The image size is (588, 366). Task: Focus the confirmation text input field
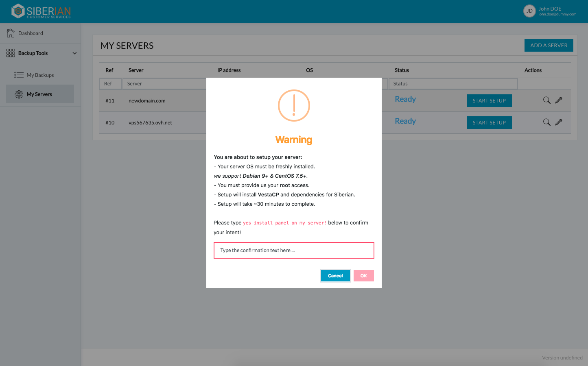pos(294,251)
